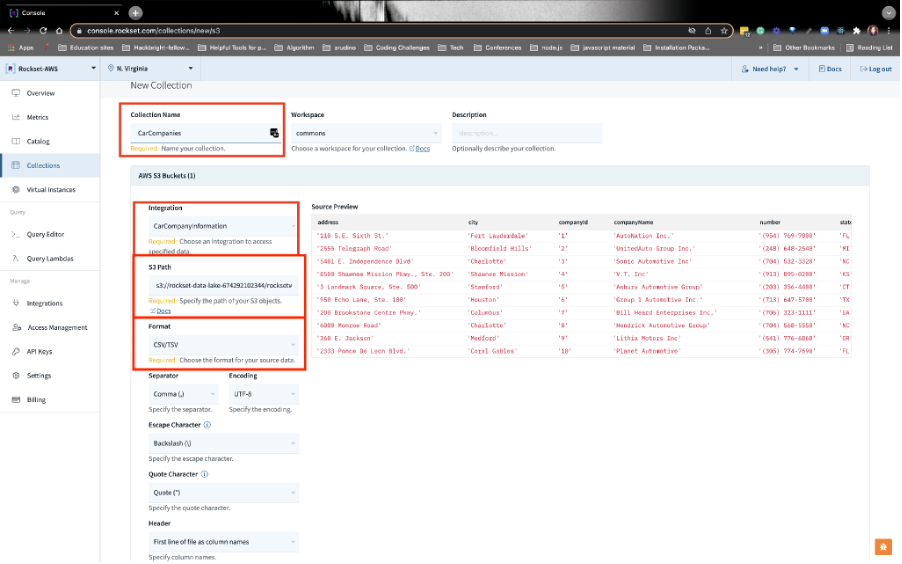Open the Overview page from sidebar
The width and height of the screenshot is (902, 564).
40,93
